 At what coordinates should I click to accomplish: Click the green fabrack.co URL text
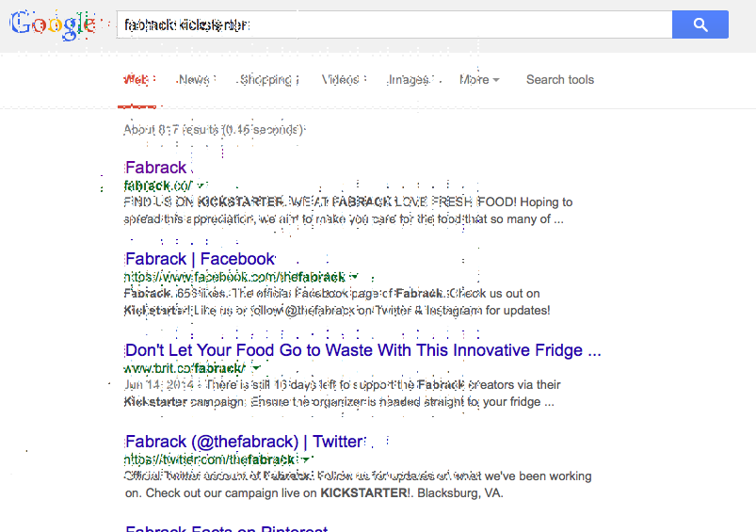pos(158,185)
